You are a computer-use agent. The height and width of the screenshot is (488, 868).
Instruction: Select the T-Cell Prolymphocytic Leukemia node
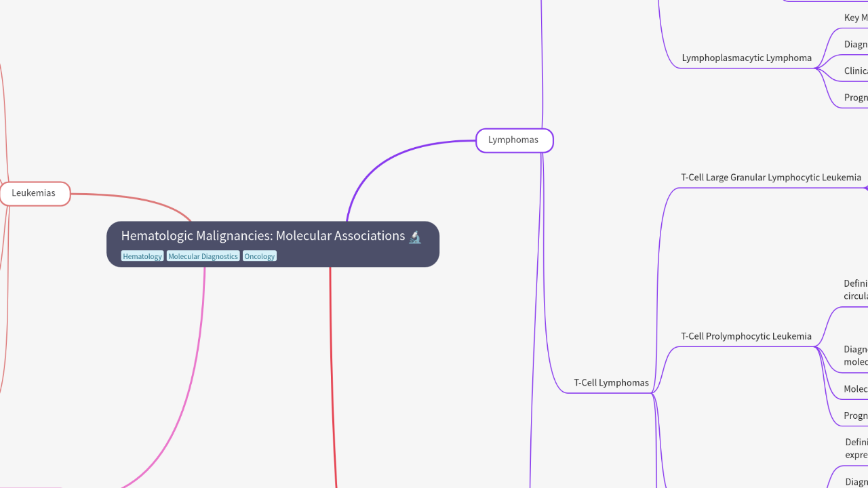[746, 336]
